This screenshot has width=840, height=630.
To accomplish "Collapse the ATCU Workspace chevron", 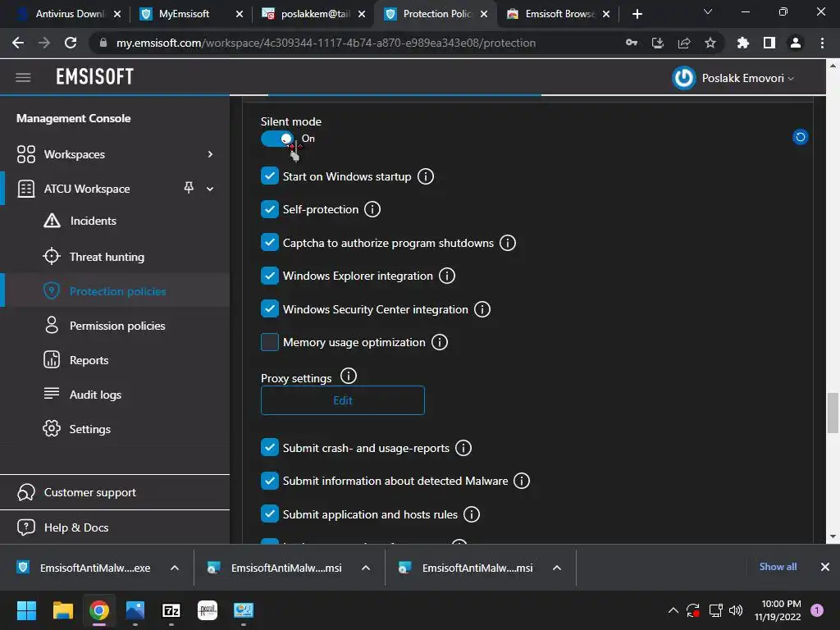I will (210, 189).
